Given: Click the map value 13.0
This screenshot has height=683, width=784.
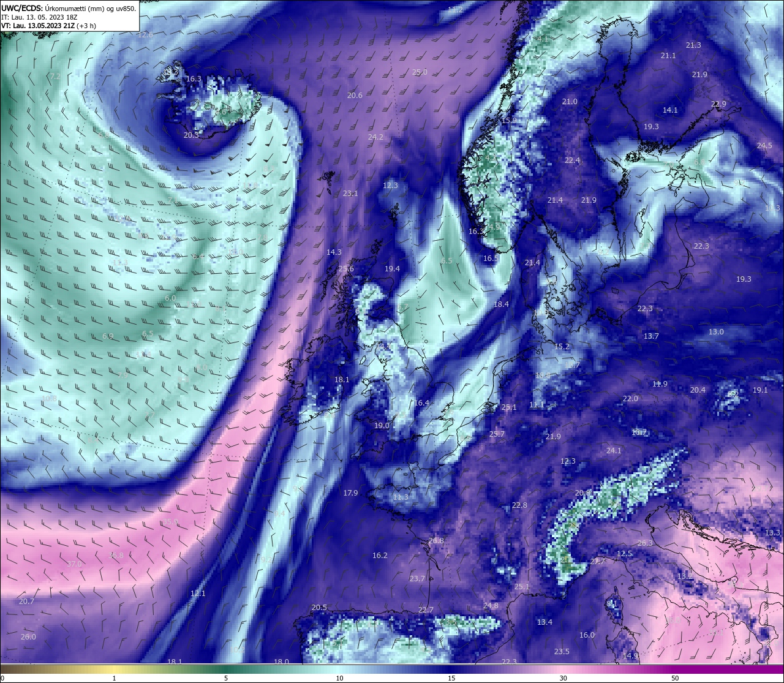Looking at the screenshot, I should [716, 332].
